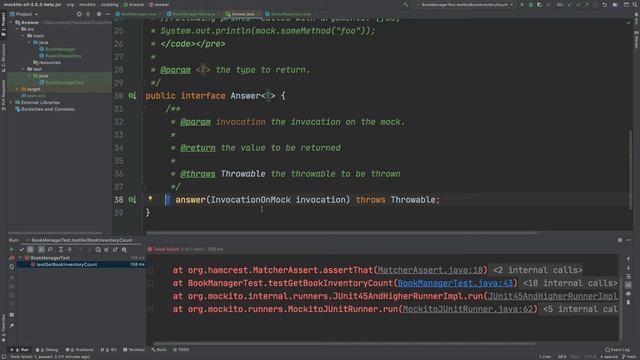This screenshot has width=640, height=360.
Task: Click the implementation gutter icon on line 38
Action: pyautogui.click(x=132, y=200)
